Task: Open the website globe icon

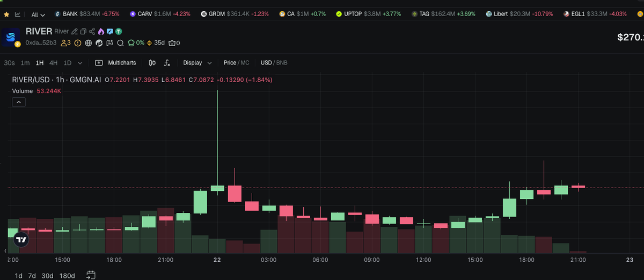Action: [89, 43]
